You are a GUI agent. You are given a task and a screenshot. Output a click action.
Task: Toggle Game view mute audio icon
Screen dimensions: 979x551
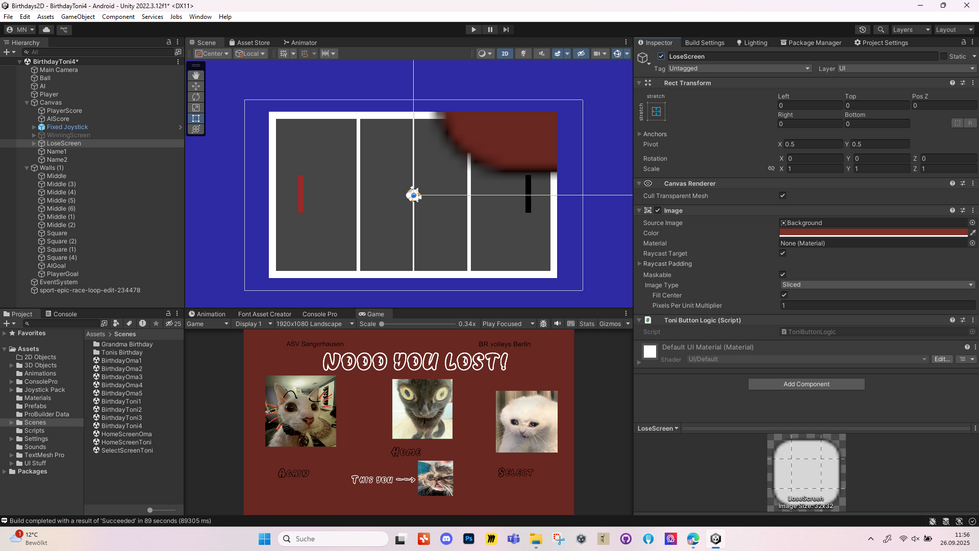click(x=557, y=324)
